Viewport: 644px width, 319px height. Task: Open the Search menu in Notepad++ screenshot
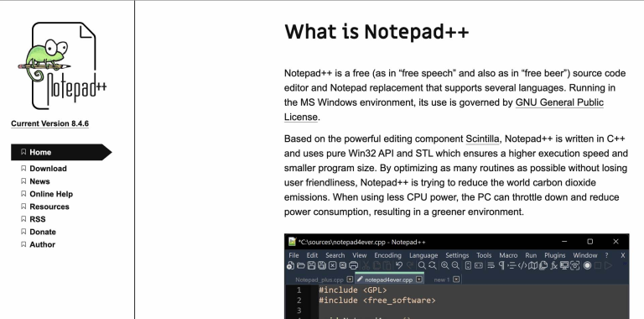[x=335, y=255]
